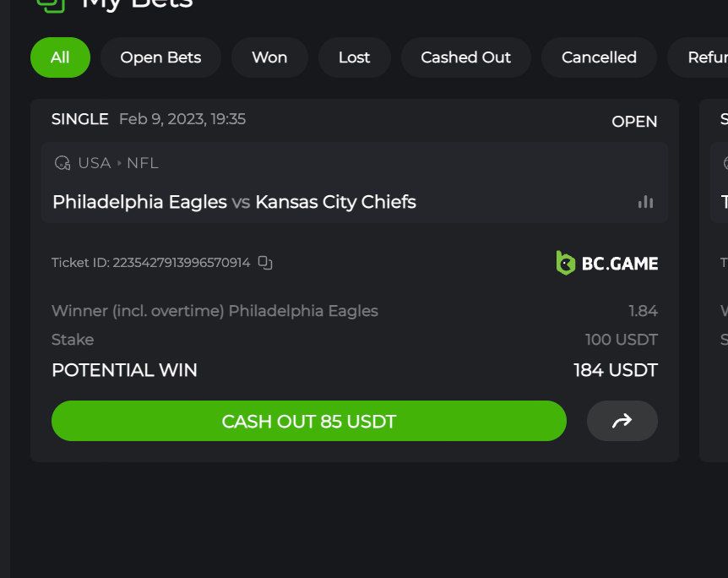
Task: Open the USA category link
Action: (x=95, y=163)
